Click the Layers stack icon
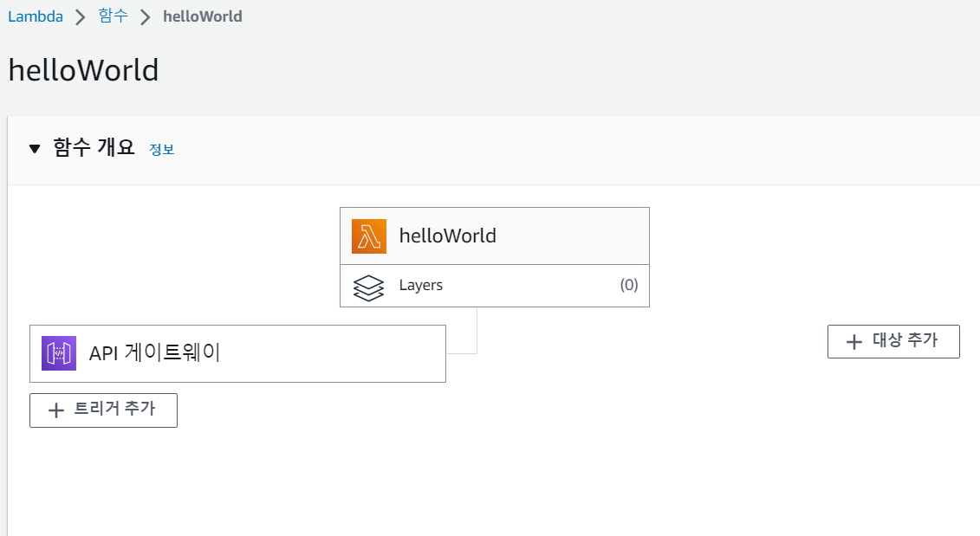 pyautogui.click(x=369, y=288)
